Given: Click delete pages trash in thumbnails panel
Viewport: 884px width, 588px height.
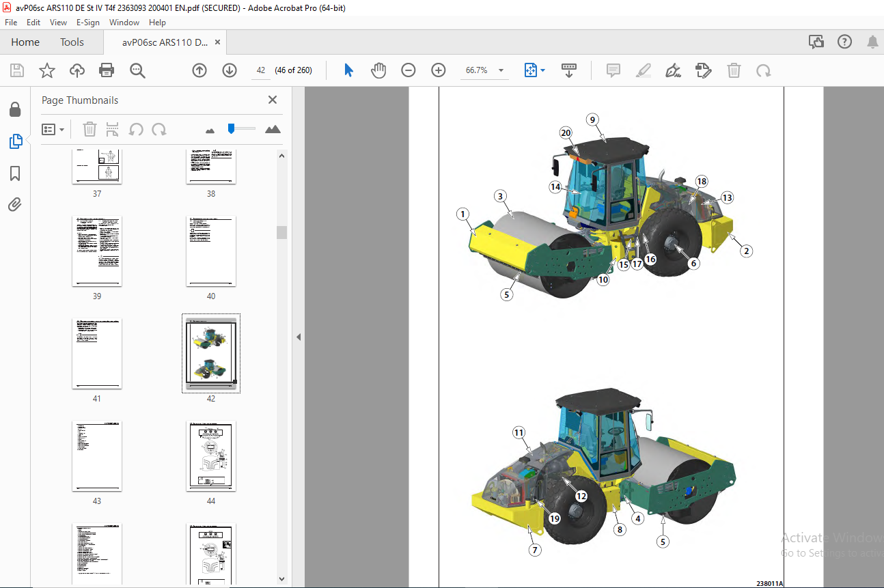Looking at the screenshot, I should tap(89, 129).
